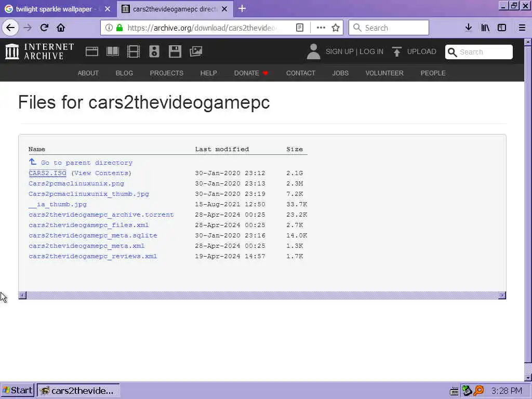Click View Contents link for CARS2.ISO
The height and width of the screenshot is (399, 532).
point(101,173)
